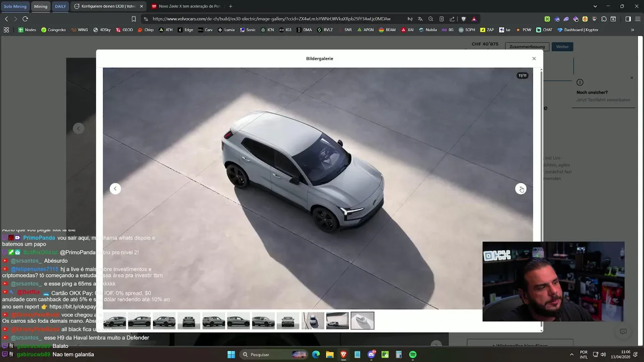644x362 pixels.
Task: Click the blue Weiter button
Action: click(562, 47)
